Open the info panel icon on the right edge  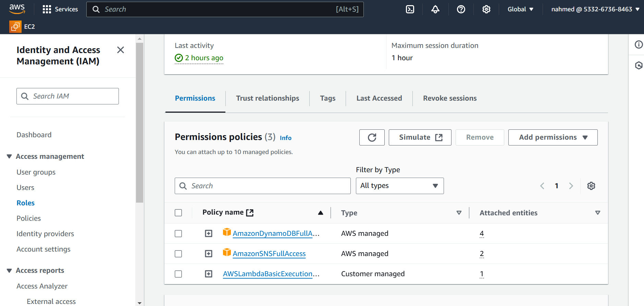click(x=639, y=44)
